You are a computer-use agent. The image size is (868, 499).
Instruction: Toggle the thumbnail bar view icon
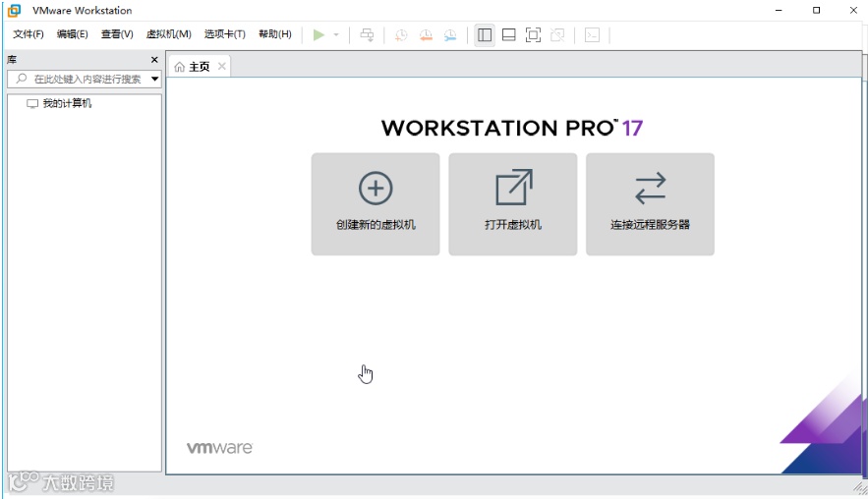tap(509, 34)
